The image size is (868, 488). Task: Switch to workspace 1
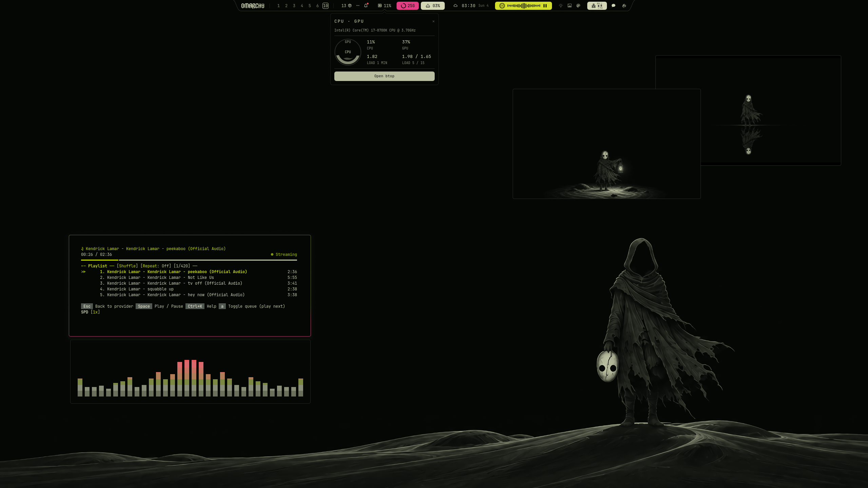[278, 6]
